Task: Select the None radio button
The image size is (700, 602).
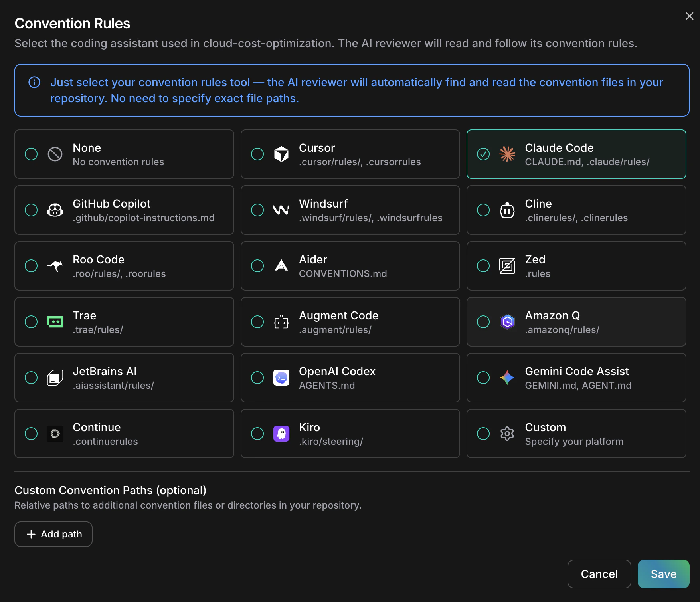Action: click(31, 154)
